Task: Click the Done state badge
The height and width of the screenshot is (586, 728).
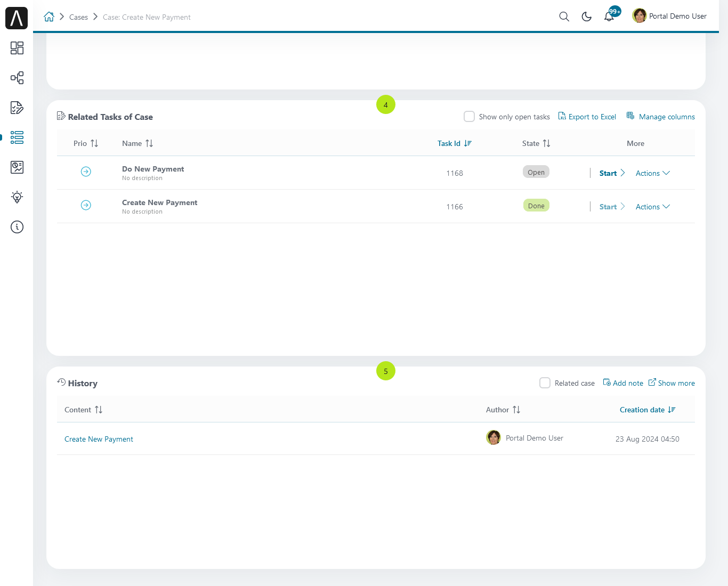Action: pos(536,206)
